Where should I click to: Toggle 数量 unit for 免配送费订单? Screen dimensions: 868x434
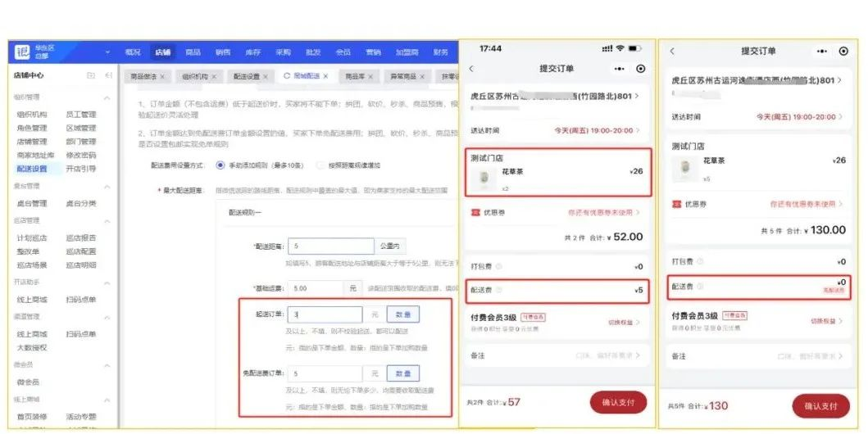[x=402, y=373]
